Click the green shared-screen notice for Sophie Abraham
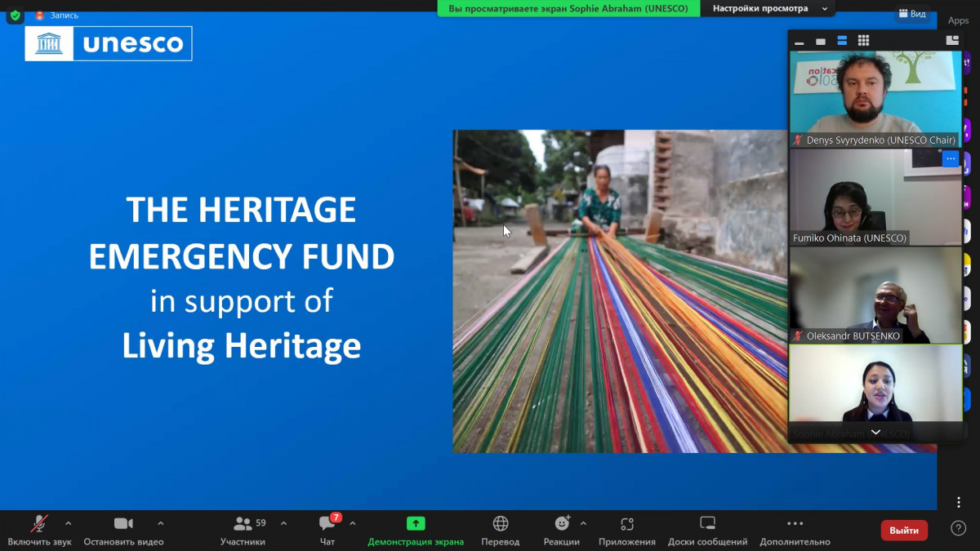The image size is (980, 551). coord(569,8)
